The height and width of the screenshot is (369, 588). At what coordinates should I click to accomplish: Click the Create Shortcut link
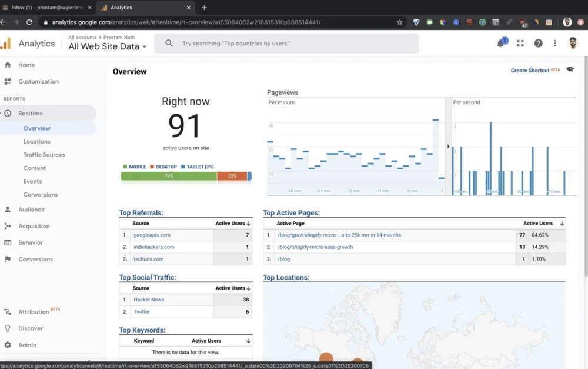(530, 71)
